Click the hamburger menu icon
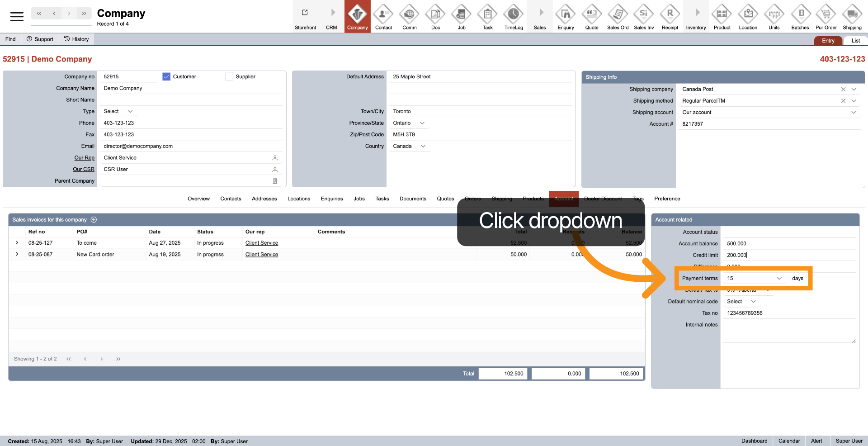 point(17,17)
